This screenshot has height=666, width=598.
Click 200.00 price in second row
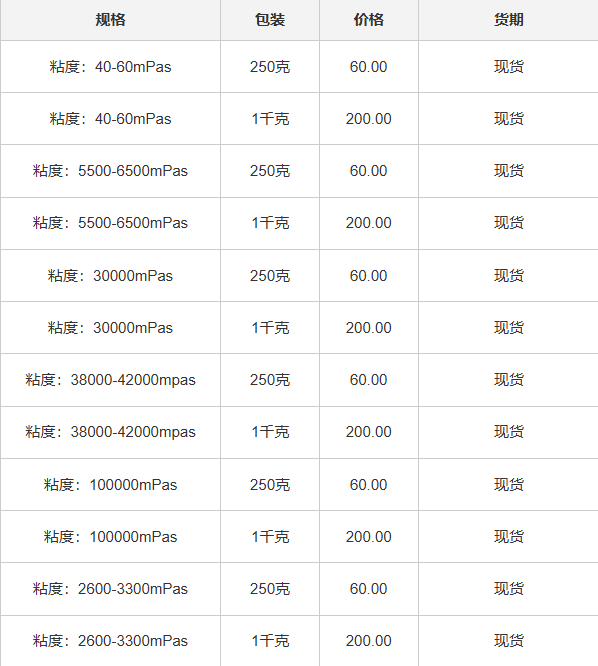coord(369,119)
